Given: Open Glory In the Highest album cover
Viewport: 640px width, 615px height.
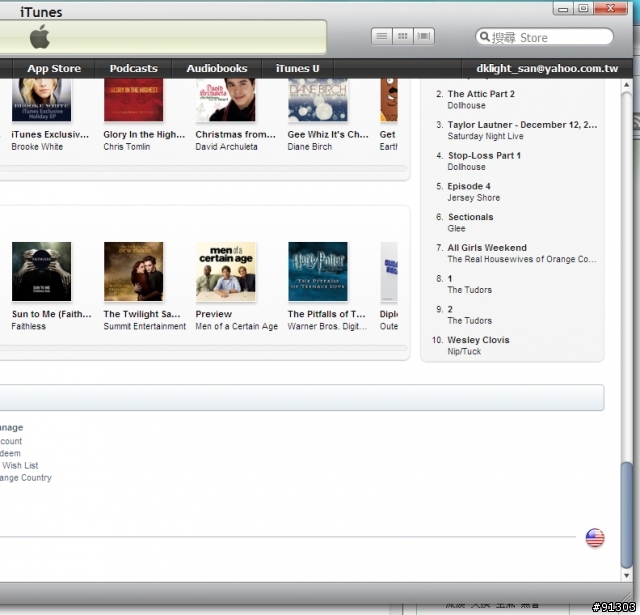Looking at the screenshot, I should 133,100.
